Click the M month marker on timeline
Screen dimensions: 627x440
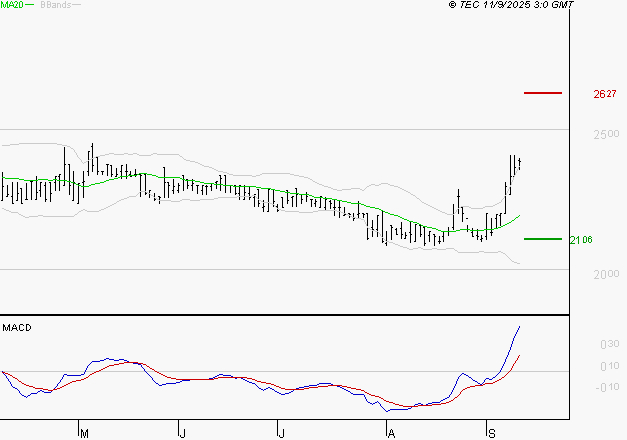pos(84,433)
